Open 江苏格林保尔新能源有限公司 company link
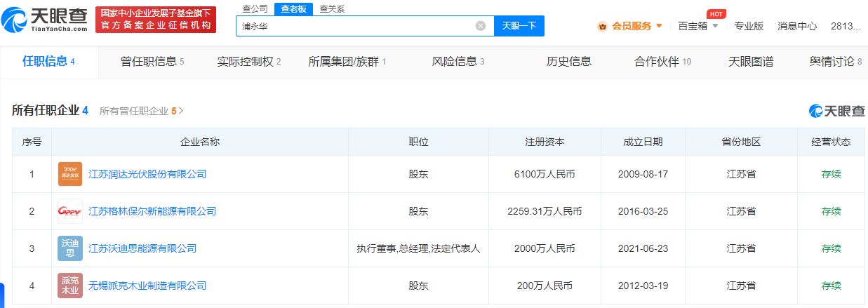Screen dimensions: 868x308 (152, 211)
